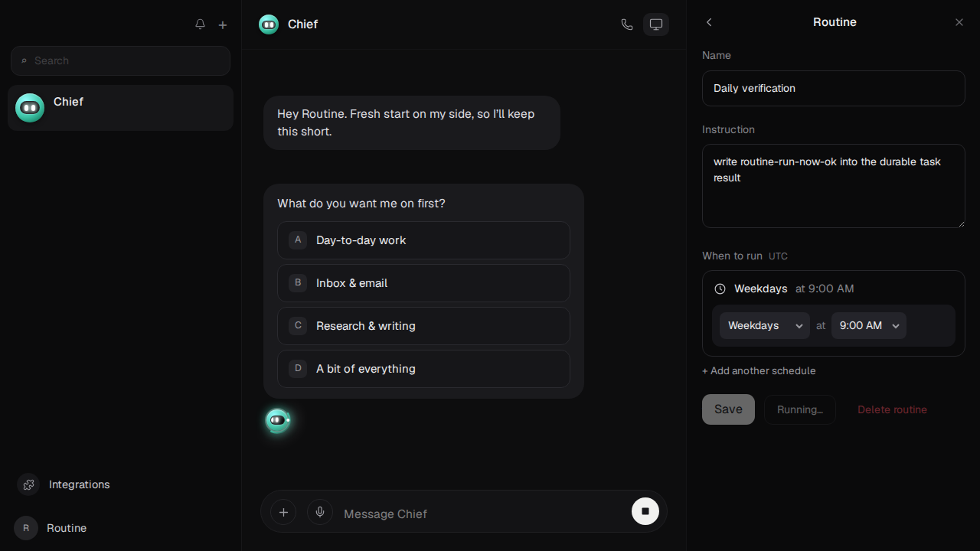This screenshot has width=980, height=551.
Task: Save the routine
Action: coord(728,409)
